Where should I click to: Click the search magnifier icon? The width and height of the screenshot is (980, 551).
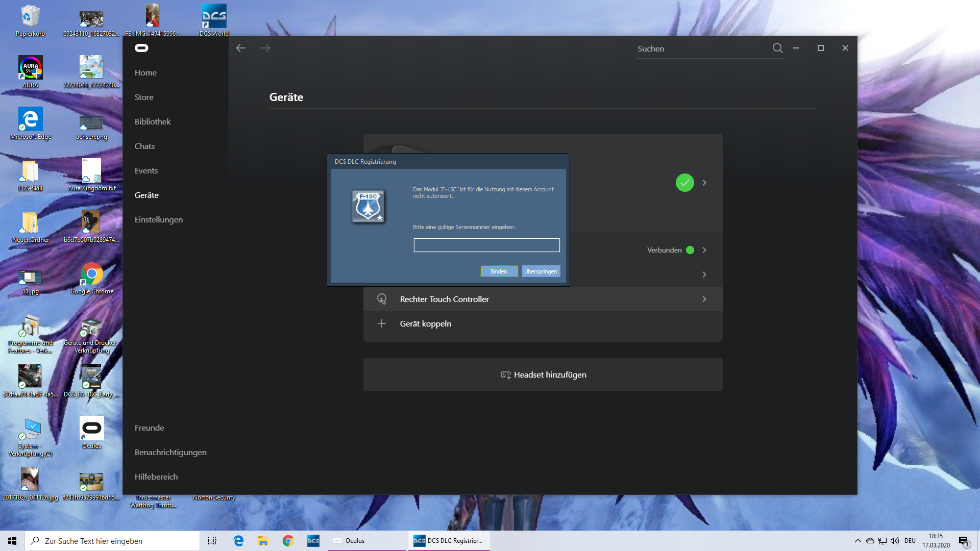point(777,48)
